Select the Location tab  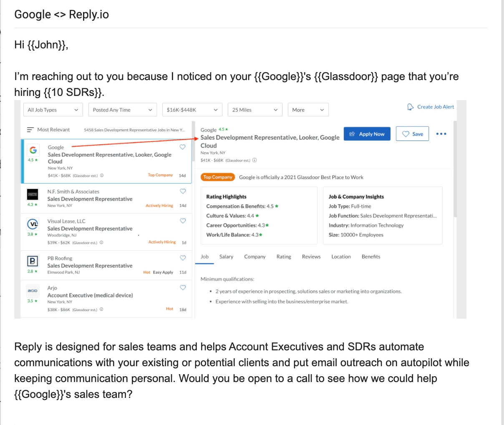pos(341,257)
